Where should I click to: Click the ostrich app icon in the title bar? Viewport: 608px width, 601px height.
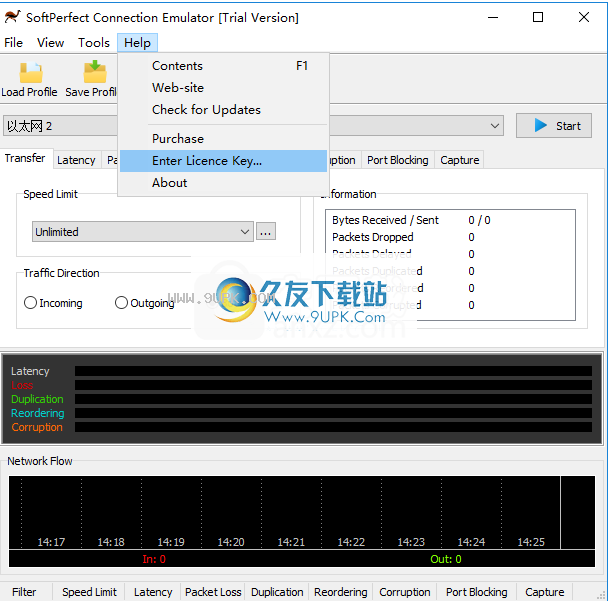(12, 17)
